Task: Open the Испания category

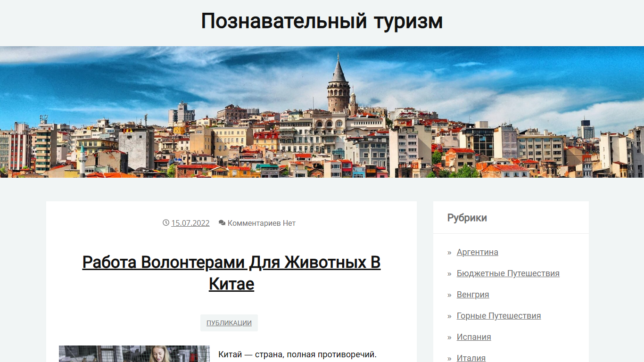Action: coord(474,337)
